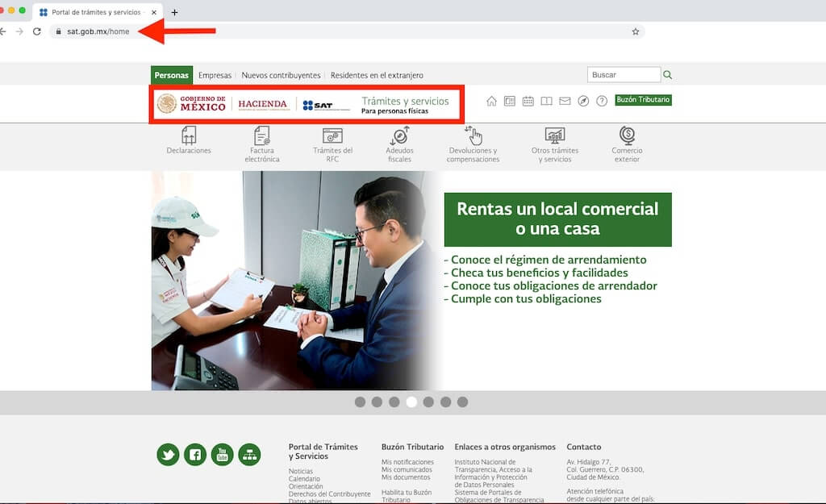This screenshot has width=826, height=504.
Task: Click the sitemap icon in footer
Action: pos(249,455)
